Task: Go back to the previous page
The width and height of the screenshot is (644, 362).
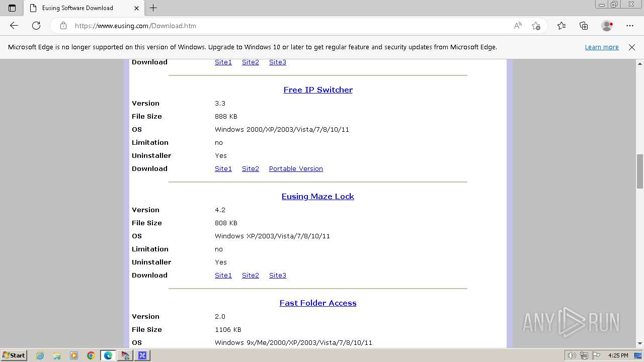Action: coord(14,26)
